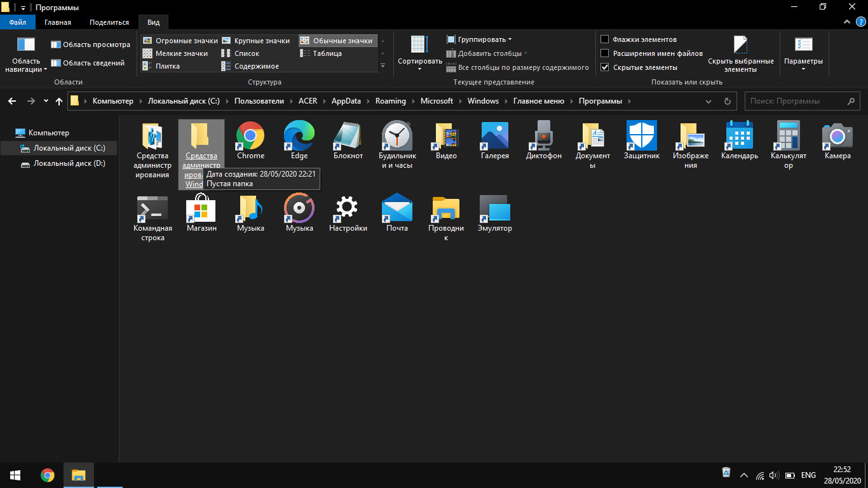Viewport: 868px width, 488px height.
Task: Select the Камера shortcut icon
Action: click(x=837, y=140)
